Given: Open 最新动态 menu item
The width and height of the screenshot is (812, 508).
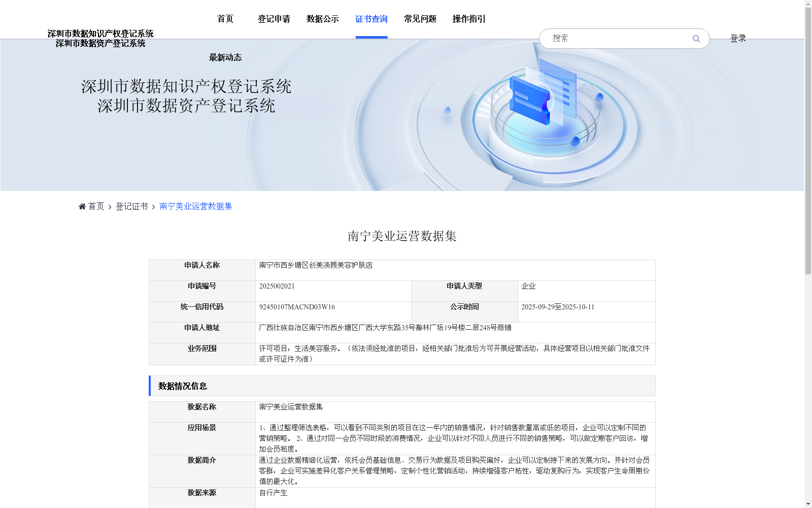Looking at the screenshot, I should [225, 57].
